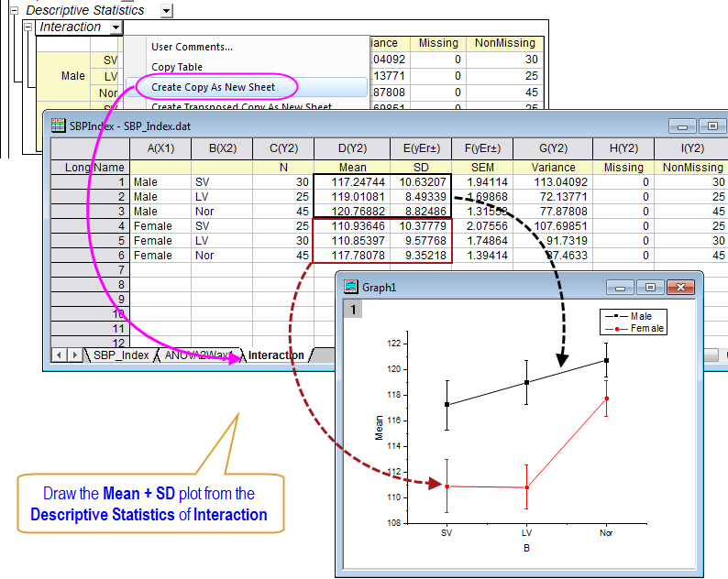Collapse the Descriptive Statistics tree node

pos(14,10)
